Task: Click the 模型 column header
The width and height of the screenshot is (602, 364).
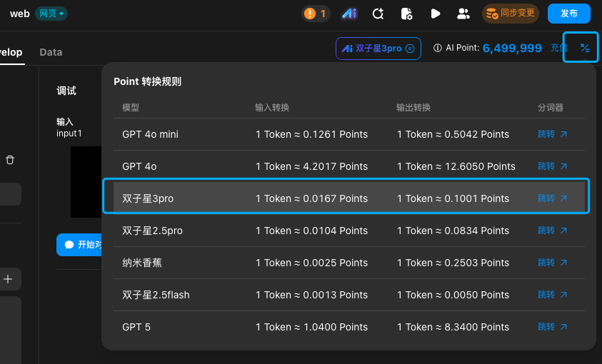Action: pos(131,108)
